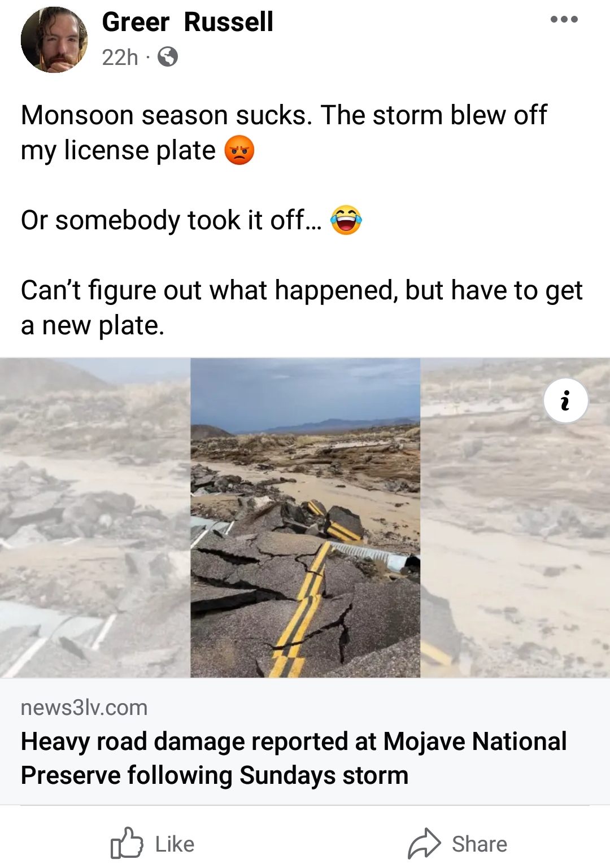Open headline about Mojave National Preserve damage

coord(294,758)
